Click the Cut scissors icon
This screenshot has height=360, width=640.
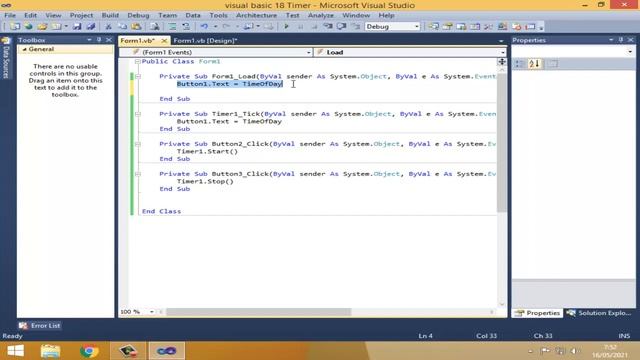click(109, 27)
